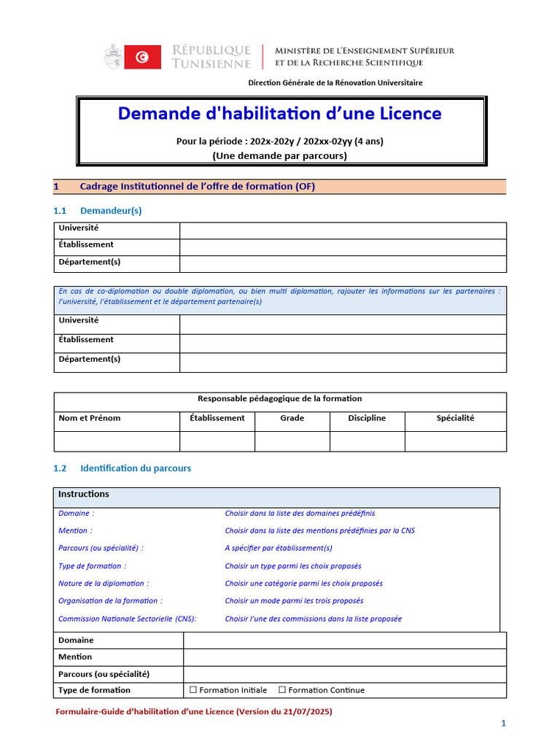560x747 pixels.
Task: Select 'Choisir une catégorie parmi les choix proposés'
Action: (x=304, y=583)
